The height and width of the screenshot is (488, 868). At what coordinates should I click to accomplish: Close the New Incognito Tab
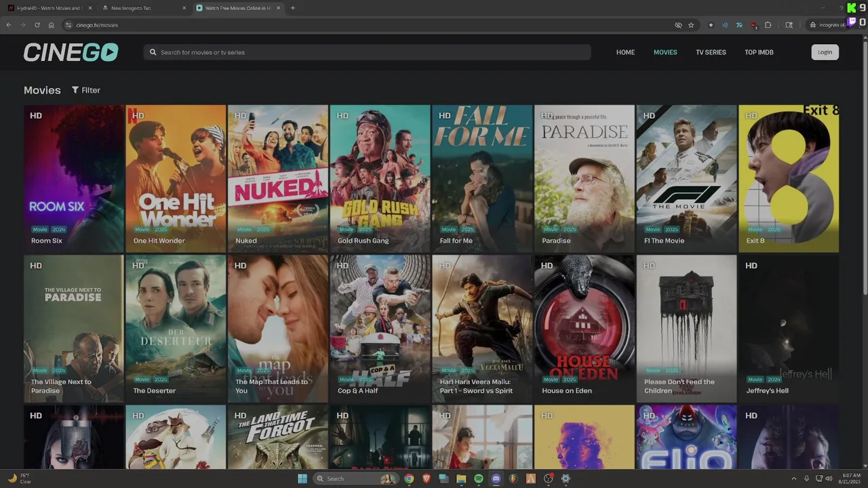pyautogui.click(x=184, y=8)
